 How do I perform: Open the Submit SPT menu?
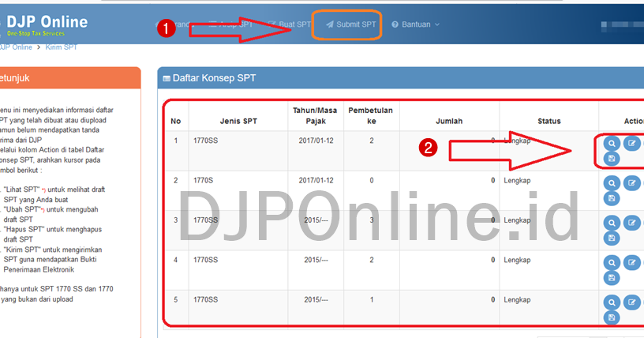(350, 24)
